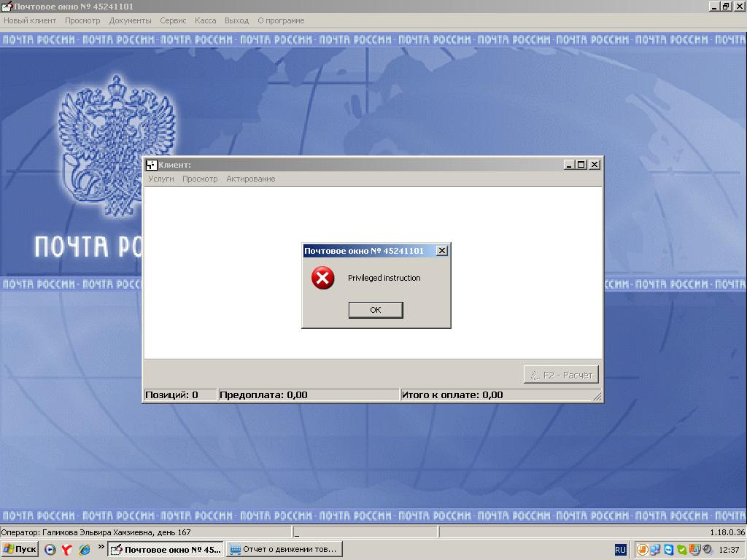
Task: Click the Выход menu item
Action: (x=237, y=20)
